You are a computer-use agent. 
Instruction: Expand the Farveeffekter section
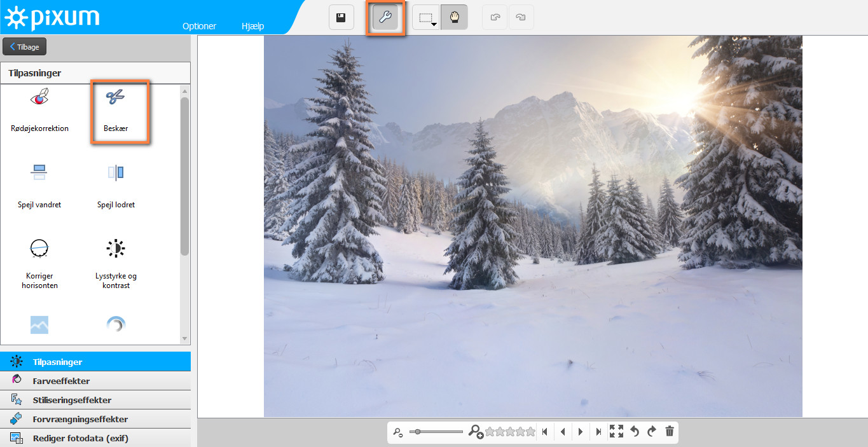[x=61, y=381]
